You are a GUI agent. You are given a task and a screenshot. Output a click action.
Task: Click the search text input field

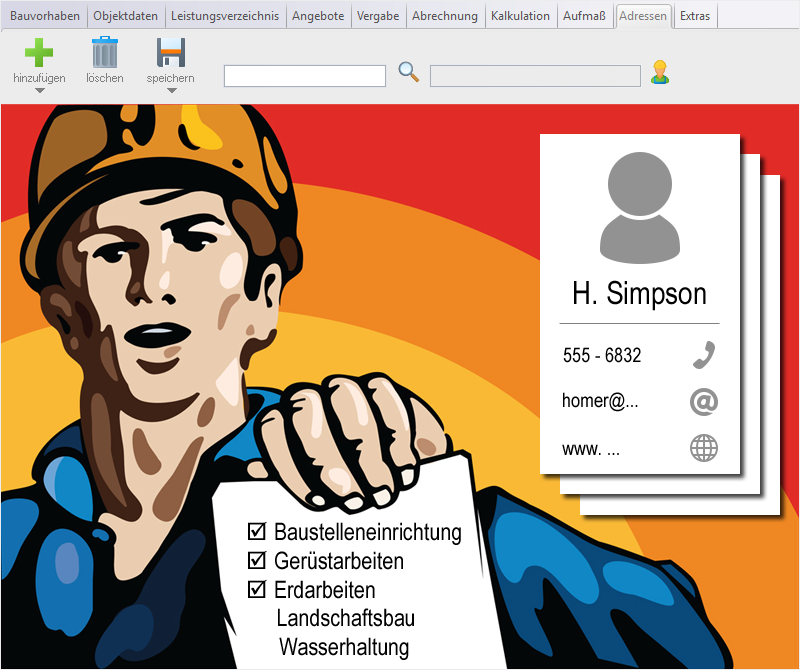(305, 76)
